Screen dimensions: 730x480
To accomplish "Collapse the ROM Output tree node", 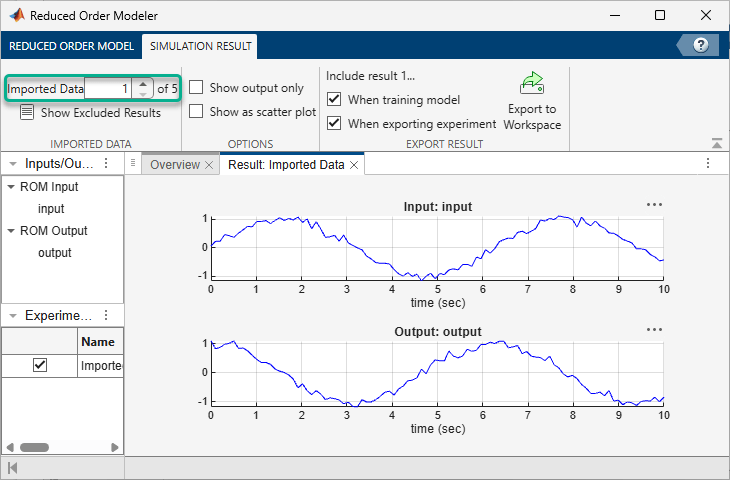I will coord(11,230).
